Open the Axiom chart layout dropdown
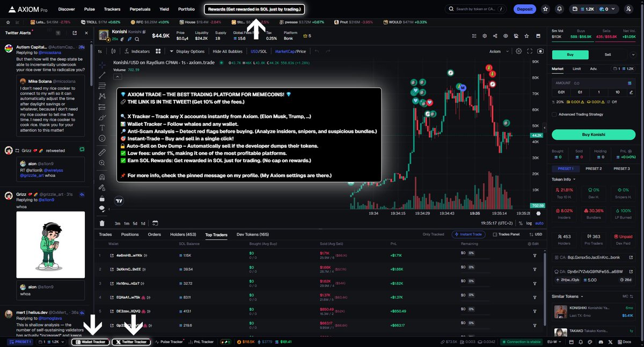644x347 pixels. pyautogui.click(x=498, y=51)
